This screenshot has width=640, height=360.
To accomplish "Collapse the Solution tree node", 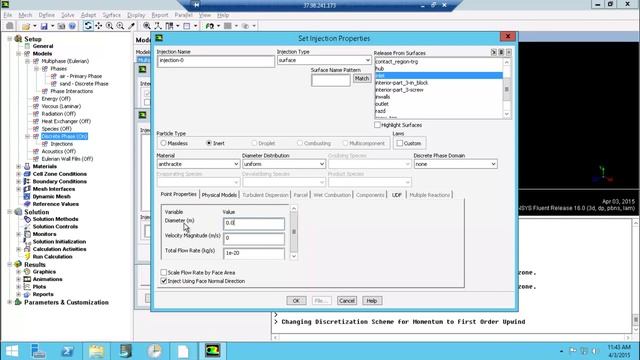I will pos(9,212).
